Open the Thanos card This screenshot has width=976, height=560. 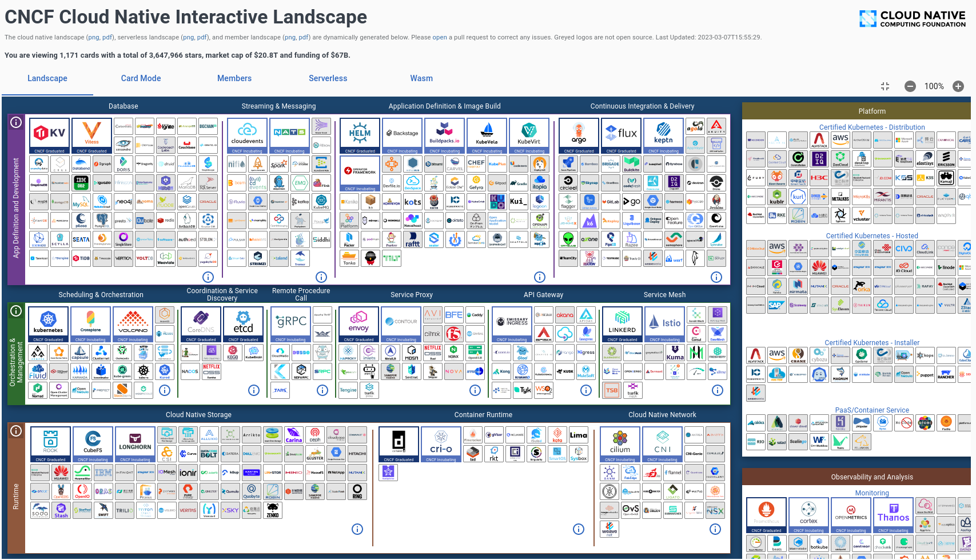click(894, 515)
